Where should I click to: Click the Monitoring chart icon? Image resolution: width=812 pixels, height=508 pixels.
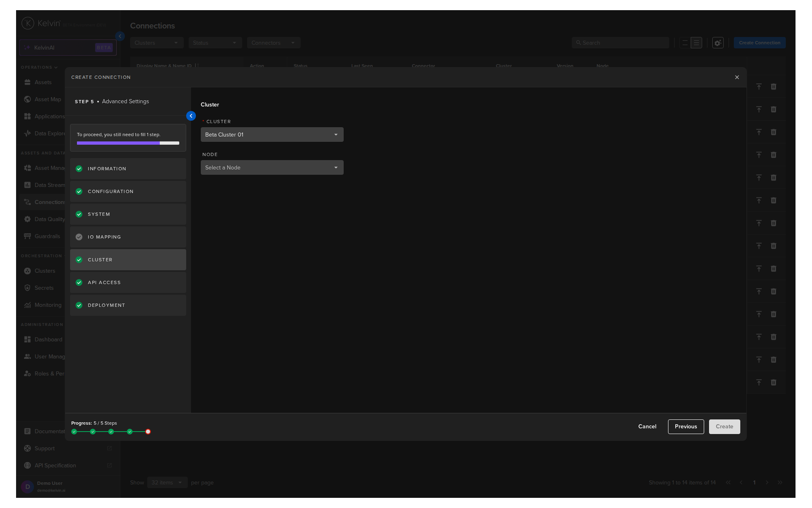[x=27, y=305]
